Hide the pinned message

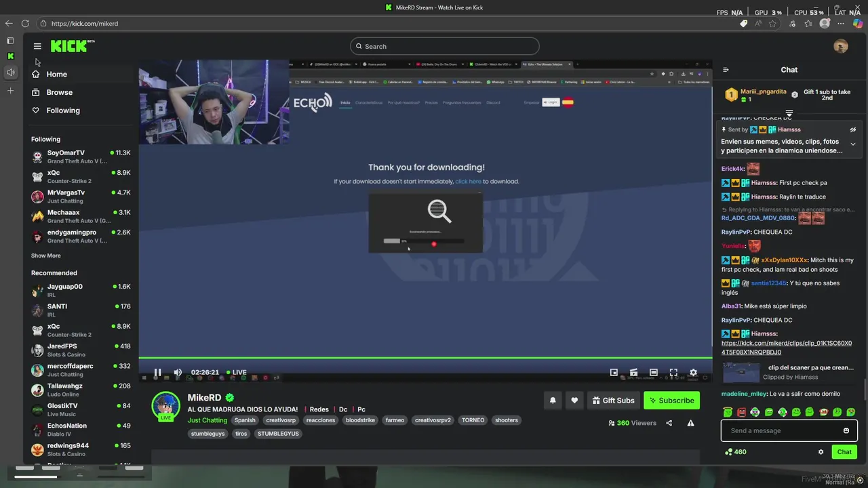coord(853,129)
